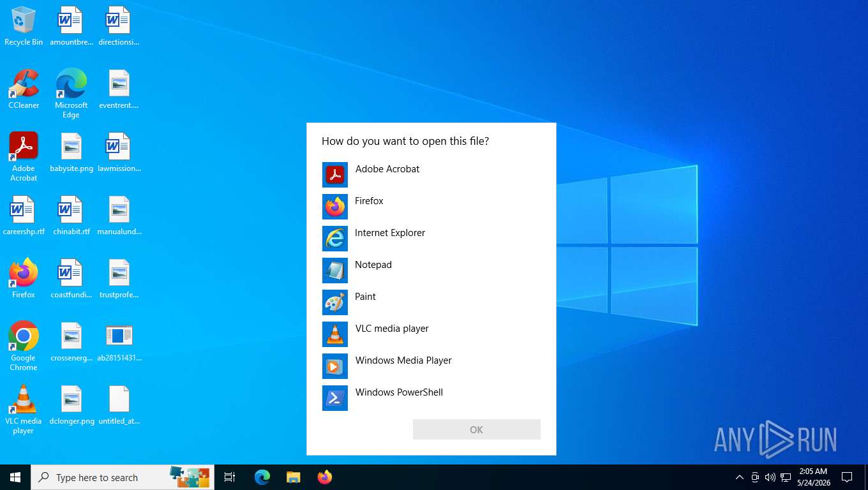The height and width of the screenshot is (490, 868).
Task: Confirm with the OK button
Action: click(x=477, y=429)
